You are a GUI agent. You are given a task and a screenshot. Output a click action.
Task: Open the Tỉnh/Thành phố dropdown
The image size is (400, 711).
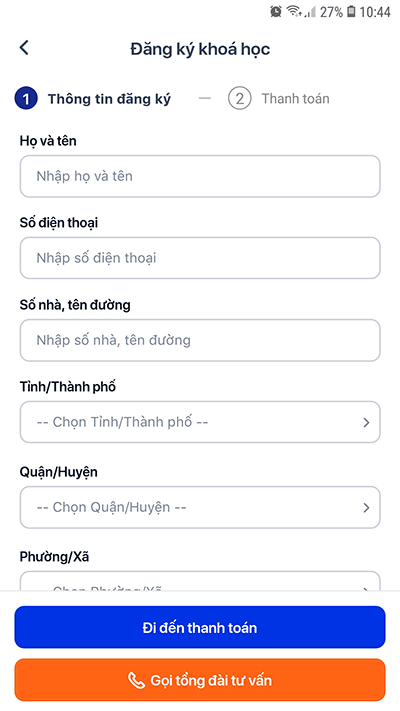pyautogui.click(x=200, y=422)
